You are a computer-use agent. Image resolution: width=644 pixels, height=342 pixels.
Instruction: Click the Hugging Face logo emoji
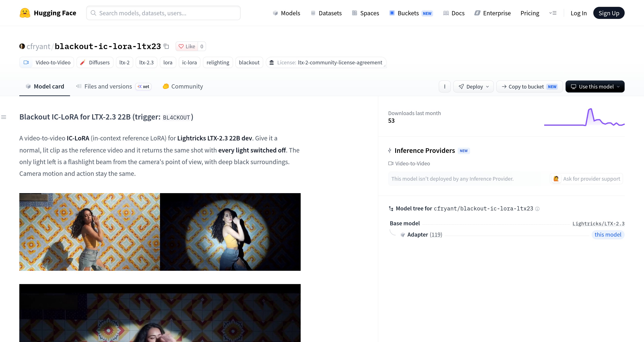tap(25, 13)
